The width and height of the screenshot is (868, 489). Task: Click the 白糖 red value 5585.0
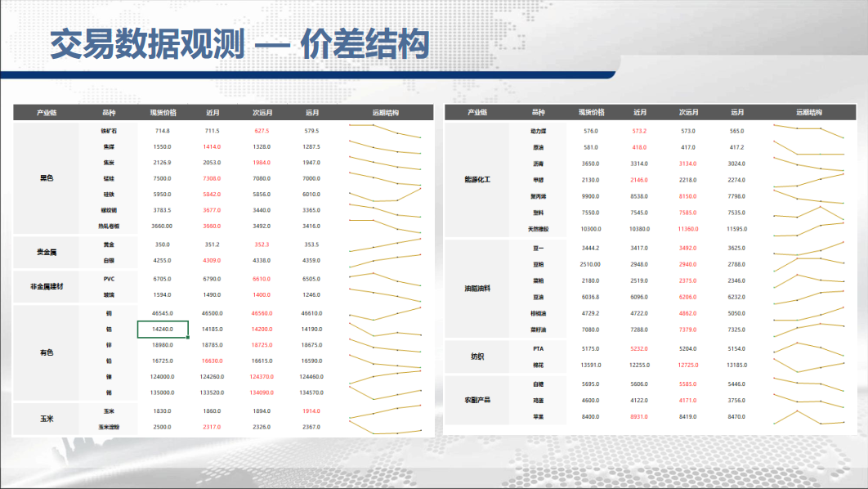tap(688, 384)
